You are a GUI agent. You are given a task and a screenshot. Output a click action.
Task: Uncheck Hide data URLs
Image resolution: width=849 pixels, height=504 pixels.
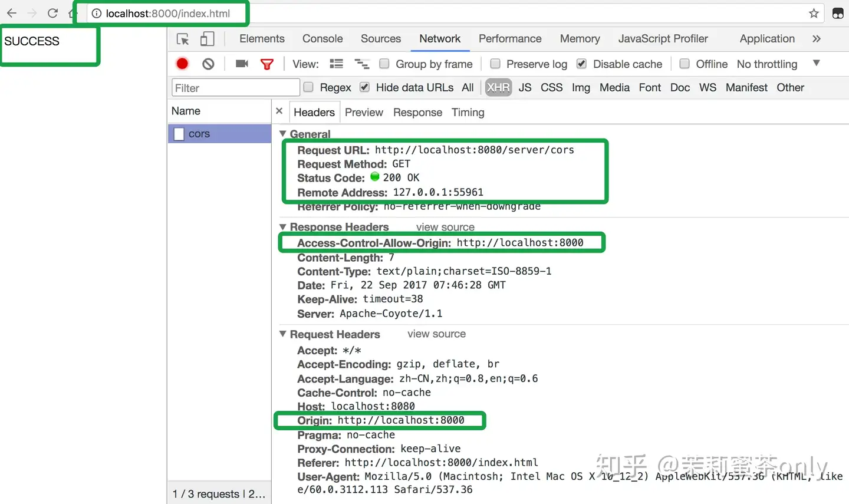(364, 87)
